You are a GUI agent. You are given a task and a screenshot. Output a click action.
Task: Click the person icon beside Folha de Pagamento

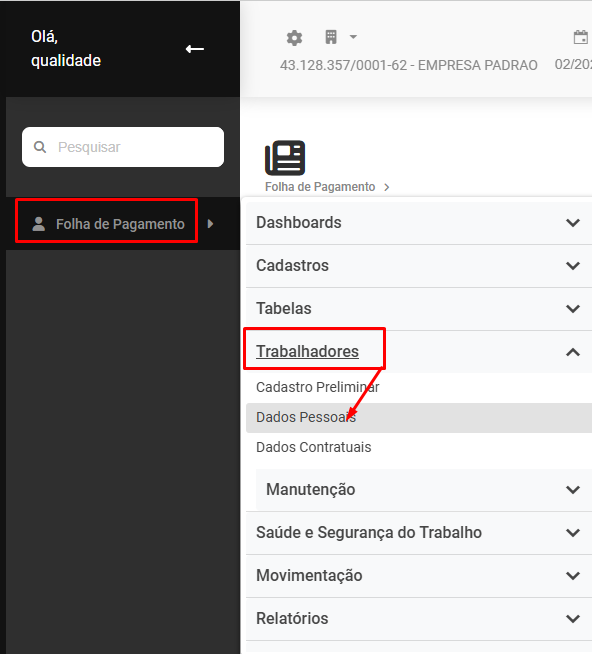tap(39, 224)
